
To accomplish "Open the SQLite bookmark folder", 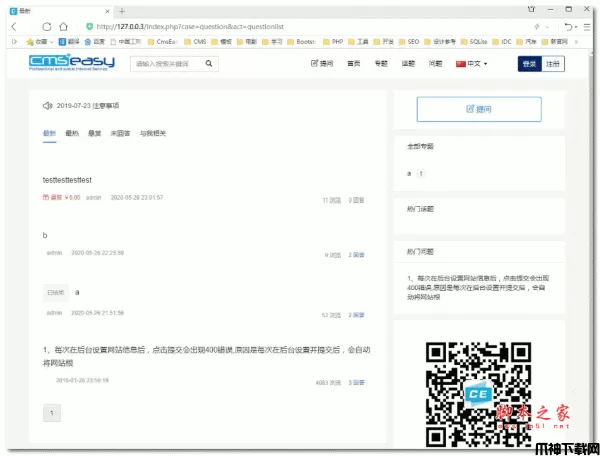I will [x=474, y=41].
